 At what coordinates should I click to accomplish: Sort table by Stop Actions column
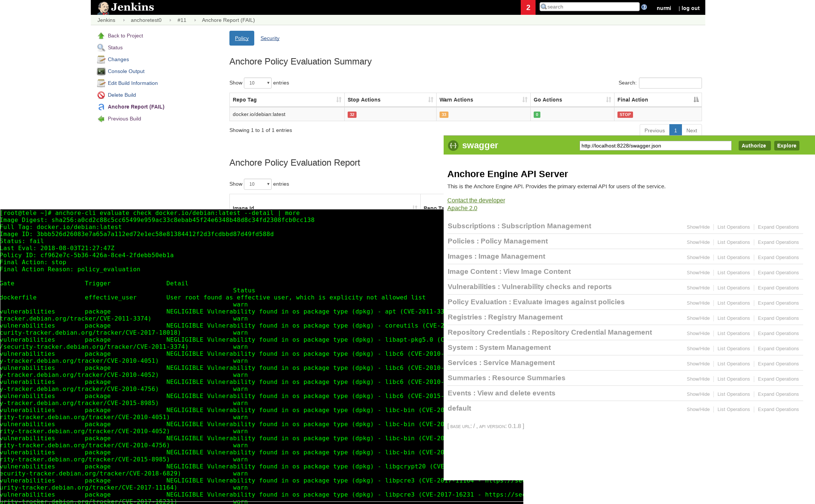390,100
